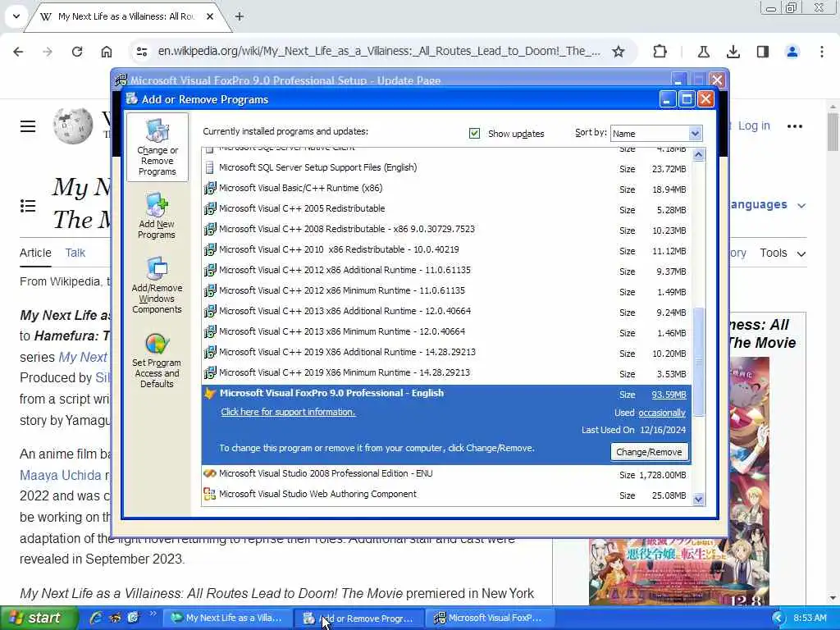Launch Internet Explorer from quick launch
840x630 pixels.
[x=95, y=618]
